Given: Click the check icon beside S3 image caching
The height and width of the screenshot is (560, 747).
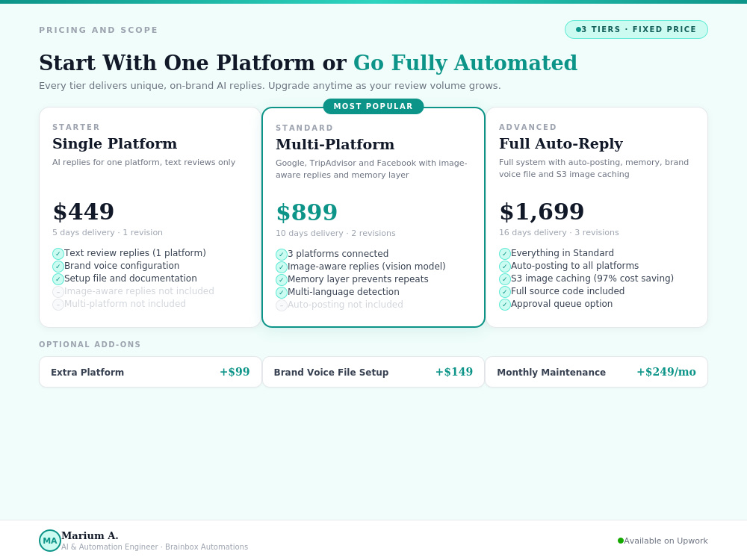Looking at the screenshot, I should coord(505,279).
